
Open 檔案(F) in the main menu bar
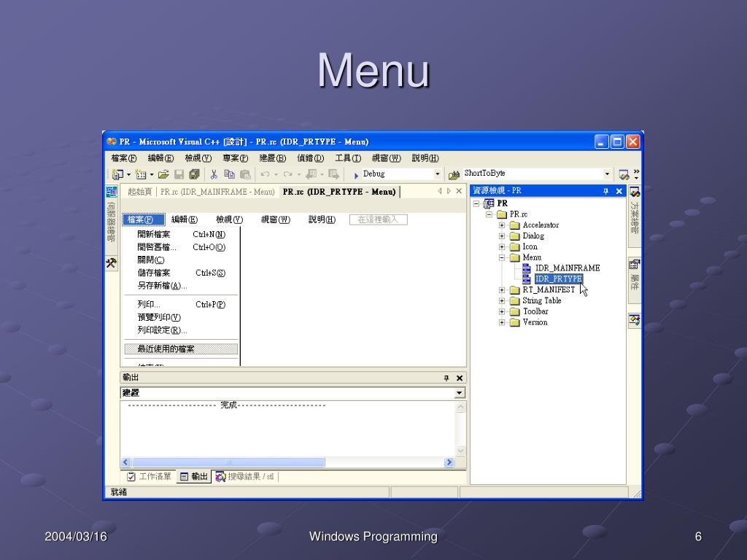point(124,158)
